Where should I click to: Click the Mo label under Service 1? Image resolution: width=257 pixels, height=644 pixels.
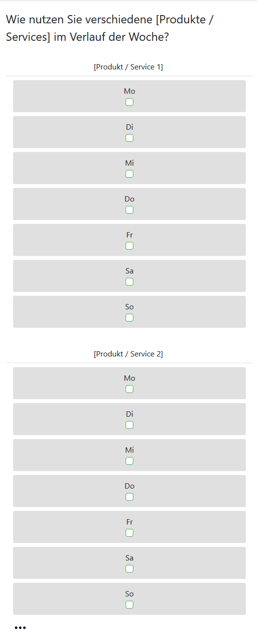pos(129,91)
